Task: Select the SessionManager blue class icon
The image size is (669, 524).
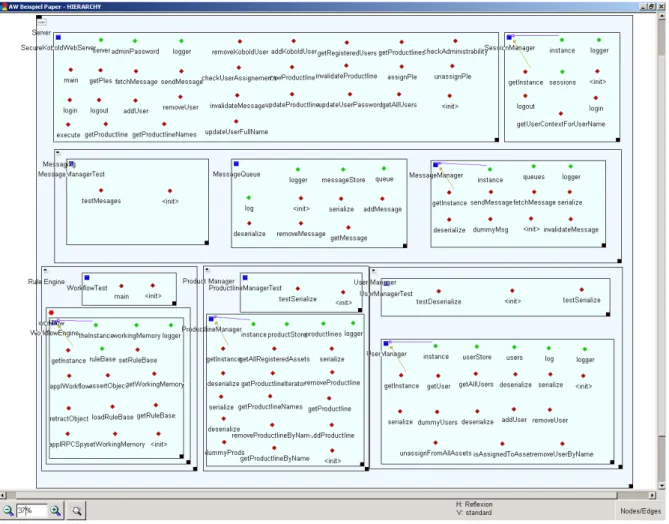Action: pos(509,38)
